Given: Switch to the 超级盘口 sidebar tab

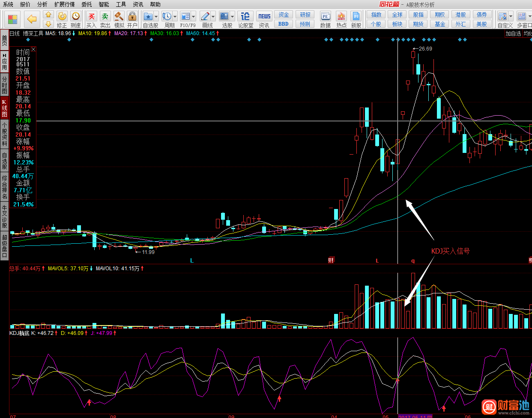Looking at the screenshot, I should click(4, 245).
